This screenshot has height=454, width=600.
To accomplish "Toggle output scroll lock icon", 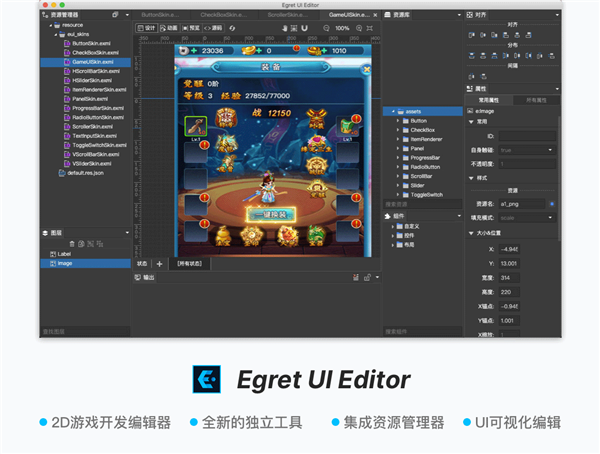I will point(367,278).
